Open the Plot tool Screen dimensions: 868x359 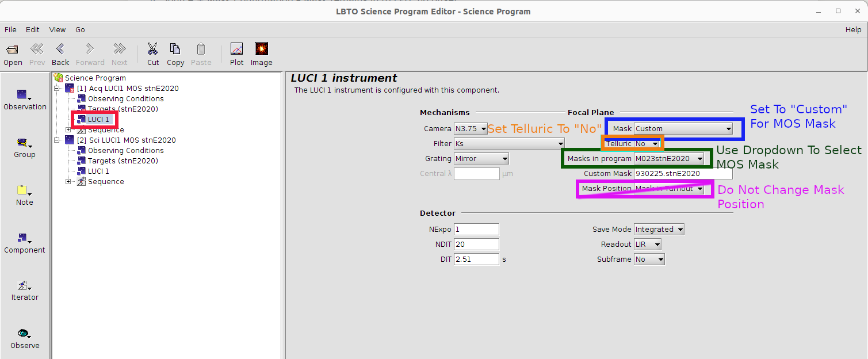coord(236,49)
